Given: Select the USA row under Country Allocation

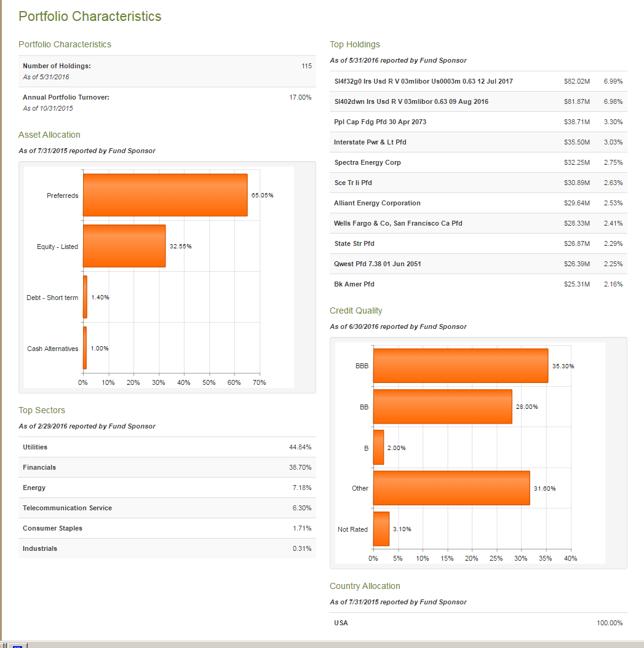Looking at the screenshot, I should (474, 623).
